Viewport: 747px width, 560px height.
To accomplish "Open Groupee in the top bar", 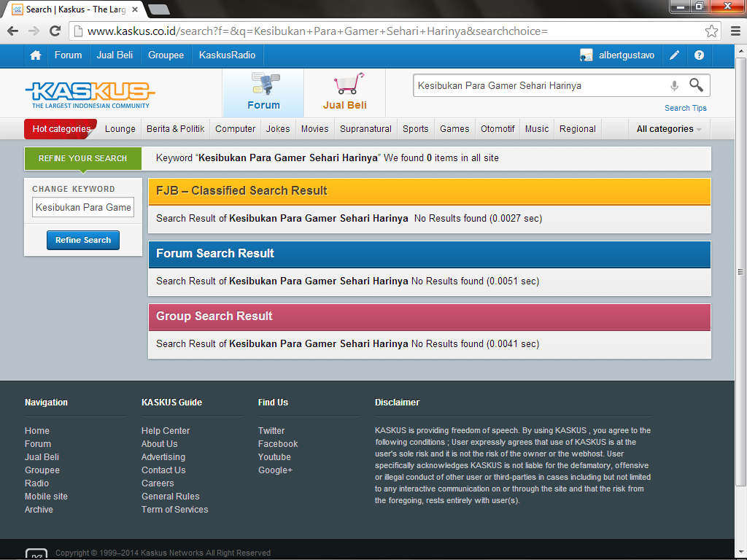I will point(166,55).
